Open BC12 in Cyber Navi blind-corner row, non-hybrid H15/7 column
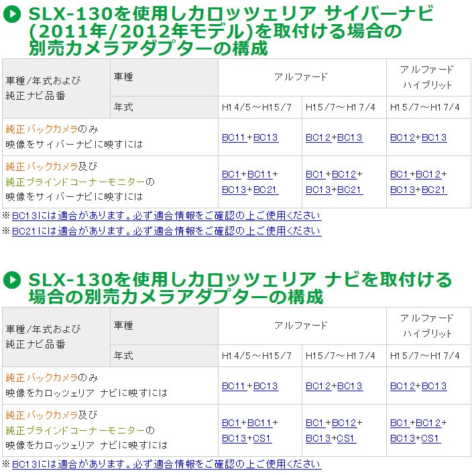Viewport: 476px width, 475px height. coord(344,174)
